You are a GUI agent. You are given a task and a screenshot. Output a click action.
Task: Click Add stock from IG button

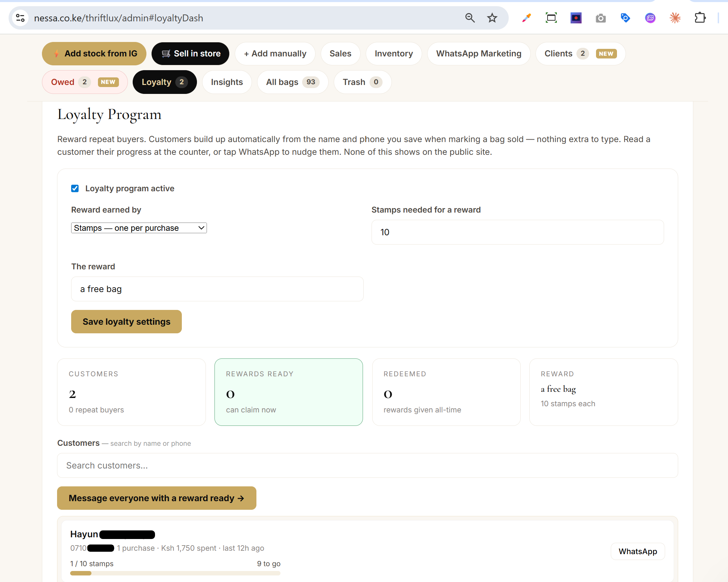94,54
